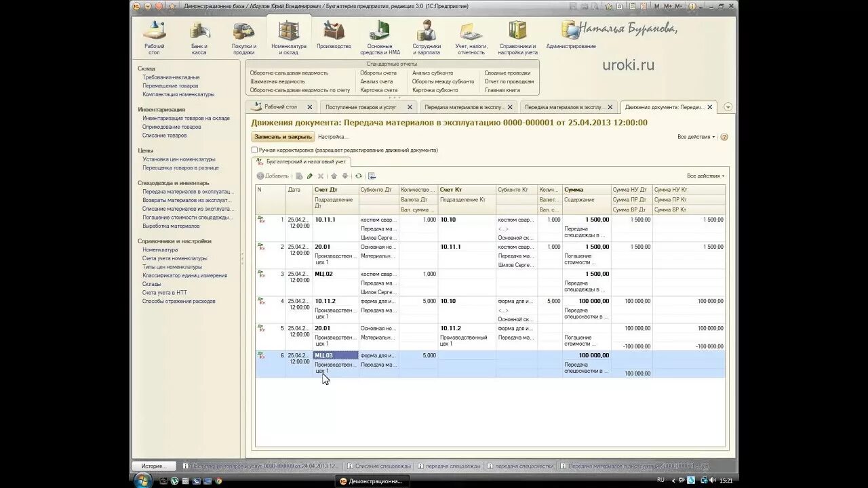Open Погашение стоимости спецодежды link

click(187, 218)
